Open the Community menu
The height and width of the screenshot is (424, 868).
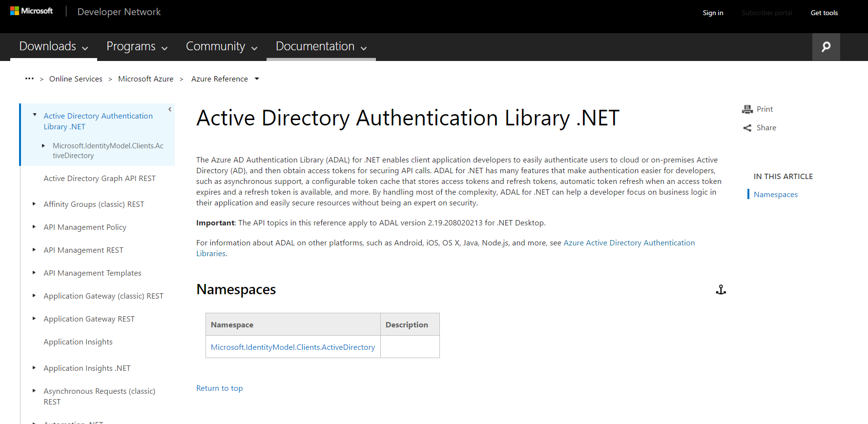221,46
